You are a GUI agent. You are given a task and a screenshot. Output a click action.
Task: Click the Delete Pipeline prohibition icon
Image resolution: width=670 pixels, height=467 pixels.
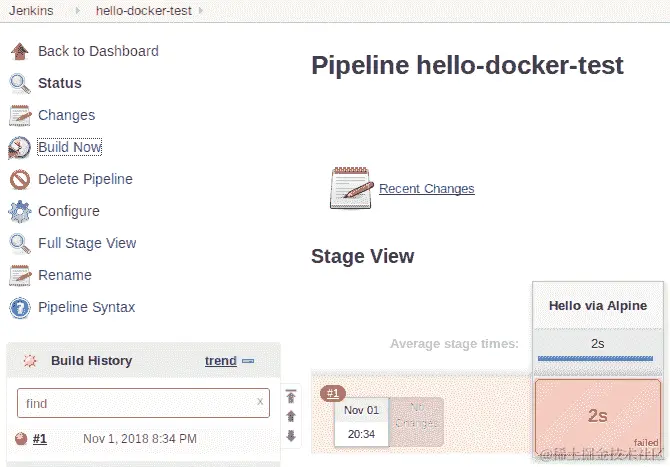(20, 179)
